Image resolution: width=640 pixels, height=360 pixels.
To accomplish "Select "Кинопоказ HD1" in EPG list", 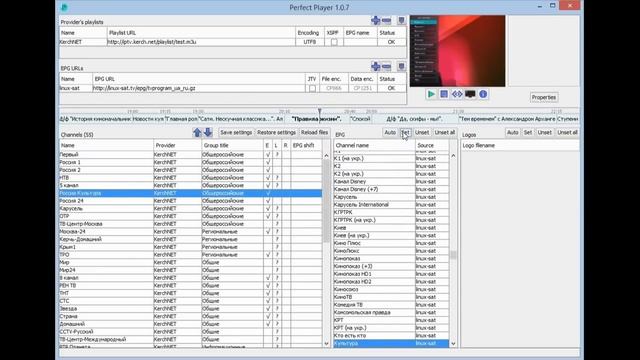I will (x=391, y=274).
